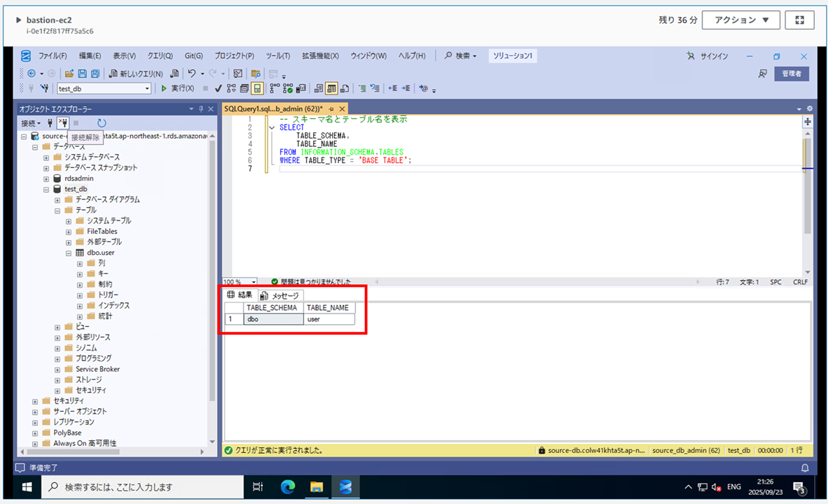The image size is (828, 504).
Task: Open the Git(G) menu
Action: pos(194,55)
